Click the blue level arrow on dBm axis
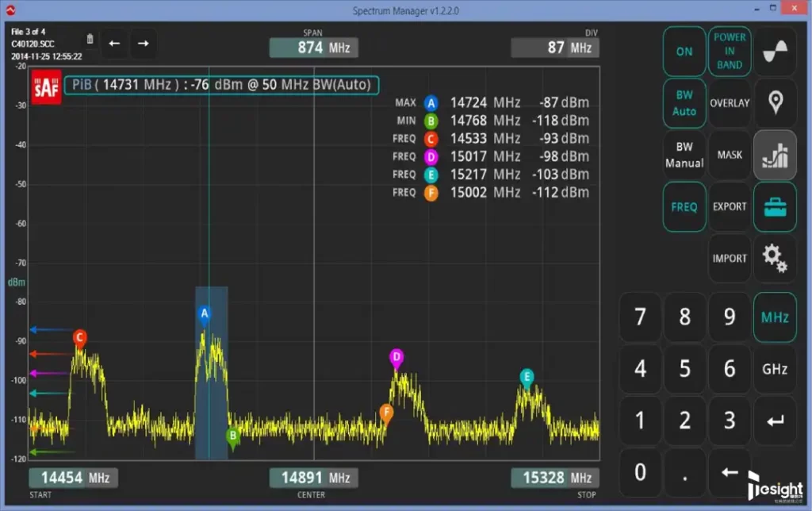The image size is (812, 511). coord(50,329)
